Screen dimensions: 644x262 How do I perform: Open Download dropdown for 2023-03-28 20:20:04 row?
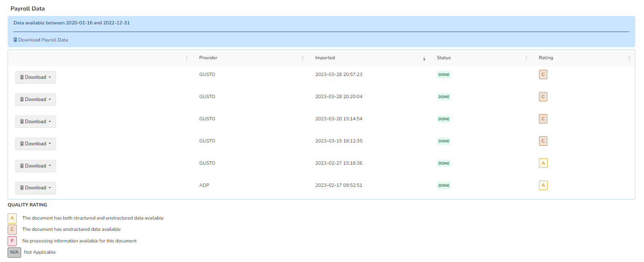(x=36, y=100)
